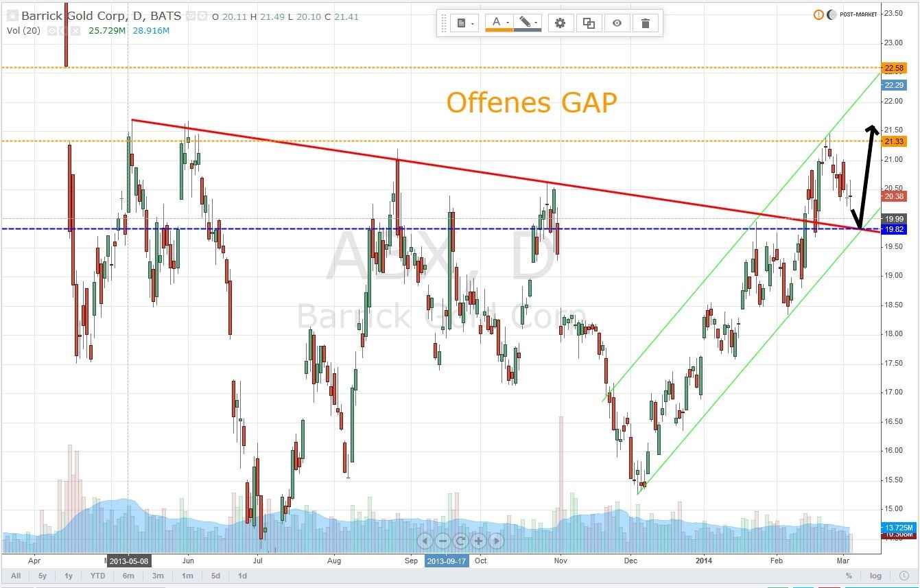The width and height of the screenshot is (920, 588).
Task: Click the 28.916M volume average value
Action: pos(150,31)
